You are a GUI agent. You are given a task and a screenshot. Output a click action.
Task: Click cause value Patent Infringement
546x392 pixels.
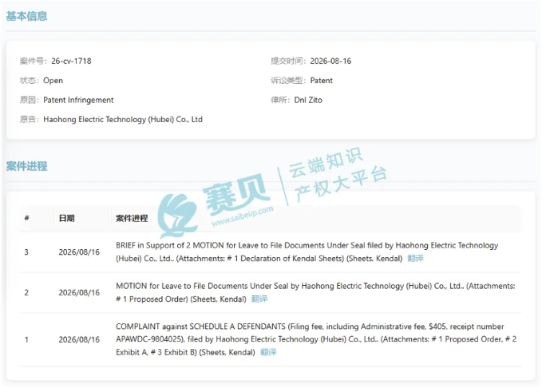click(x=78, y=100)
